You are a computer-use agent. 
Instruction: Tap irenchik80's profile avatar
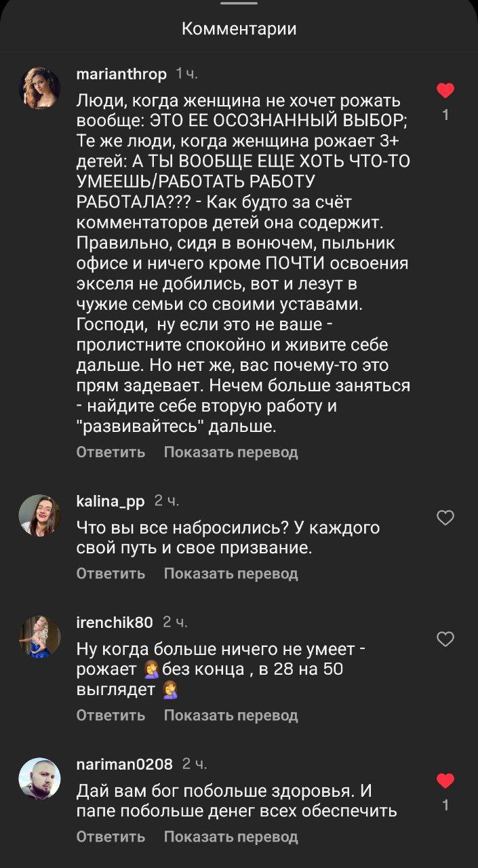[x=39, y=636]
